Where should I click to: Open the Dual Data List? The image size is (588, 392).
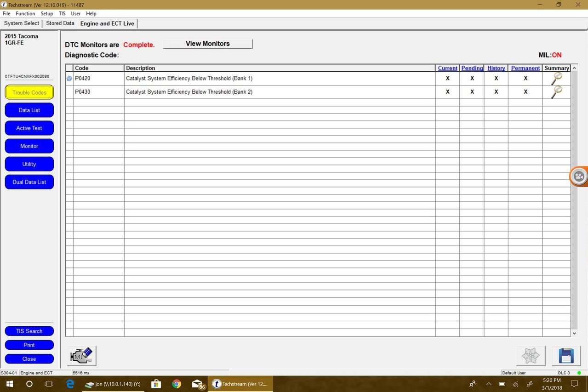(x=29, y=182)
